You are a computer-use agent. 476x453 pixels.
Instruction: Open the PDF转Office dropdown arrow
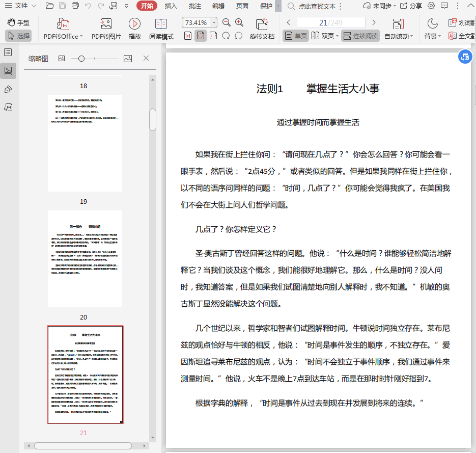coord(81,37)
